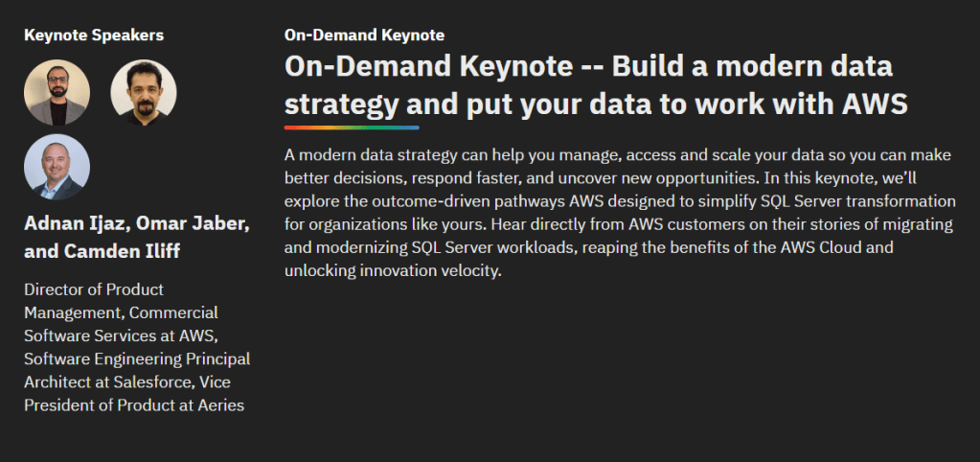Click the speaker photo with beige background
The height and width of the screenshot is (462, 980).
(x=57, y=93)
